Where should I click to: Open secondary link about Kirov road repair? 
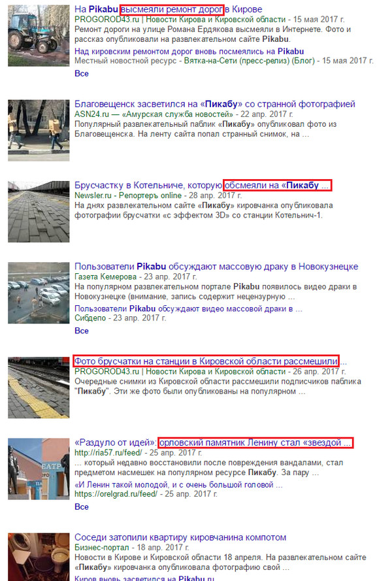(x=189, y=51)
